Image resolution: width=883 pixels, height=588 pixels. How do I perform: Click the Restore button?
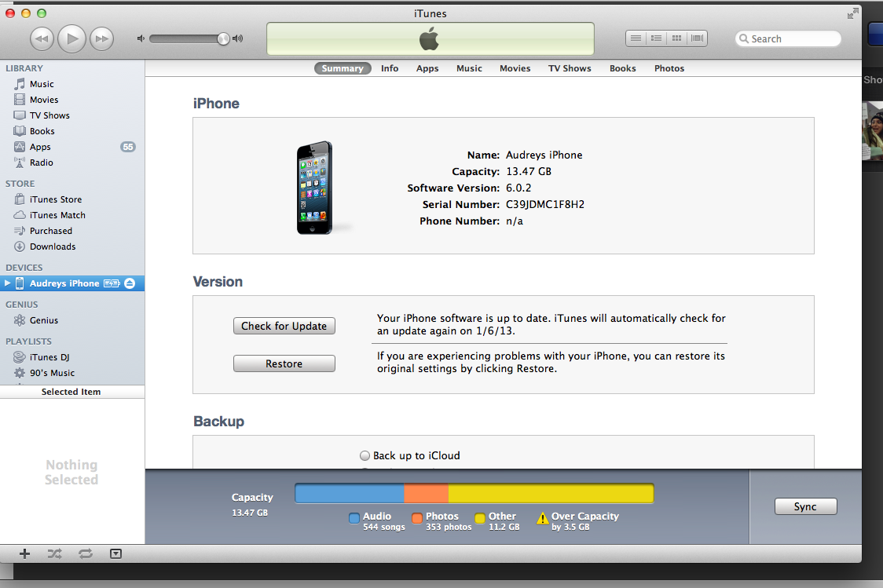284,363
